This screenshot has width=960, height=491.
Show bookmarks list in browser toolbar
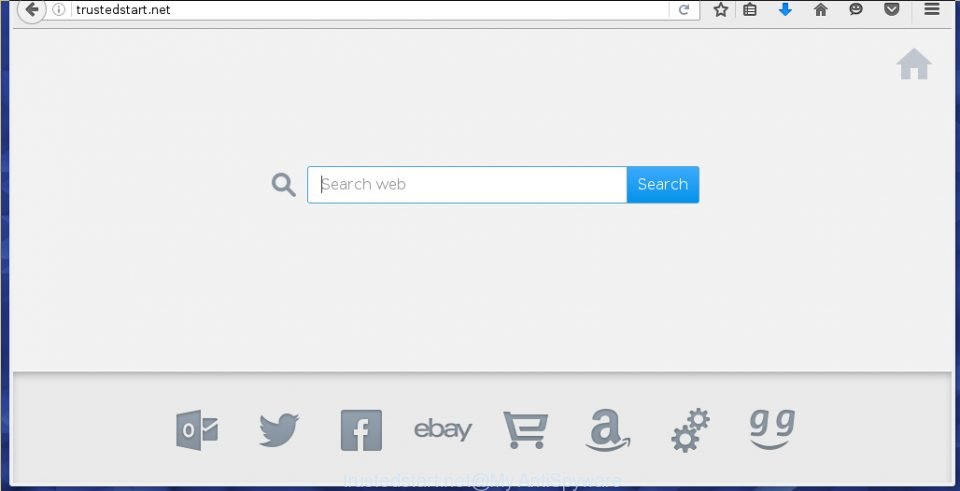coord(750,9)
